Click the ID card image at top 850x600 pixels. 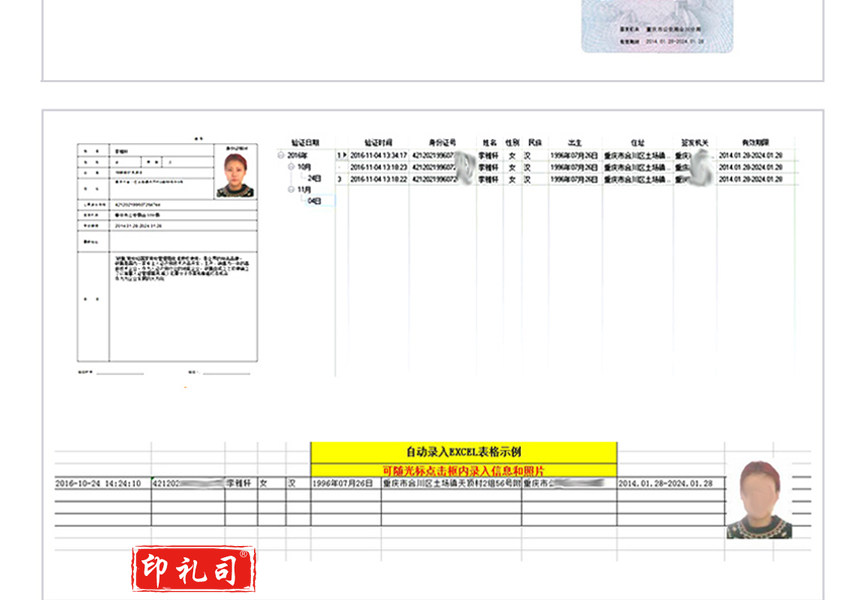tap(657, 26)
